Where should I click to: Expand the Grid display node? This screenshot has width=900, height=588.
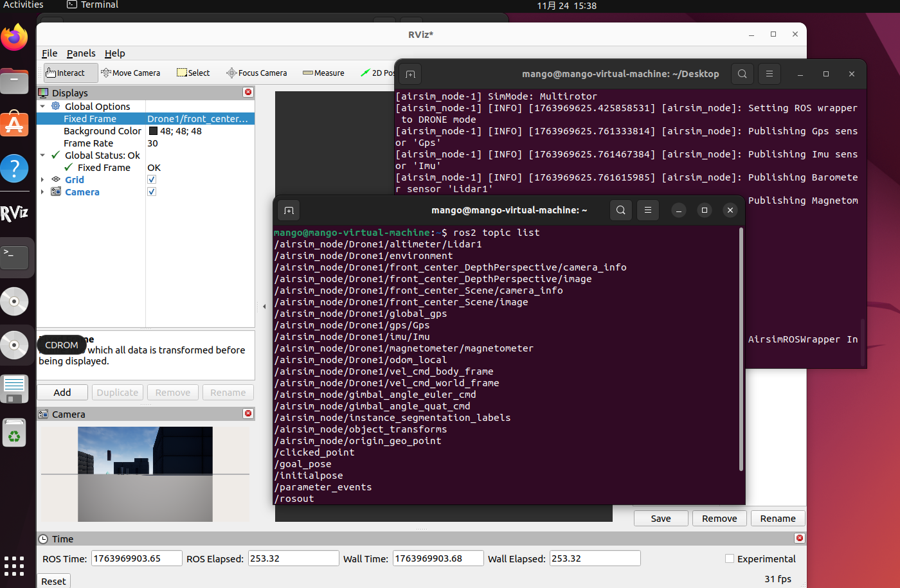coord(43,180)
